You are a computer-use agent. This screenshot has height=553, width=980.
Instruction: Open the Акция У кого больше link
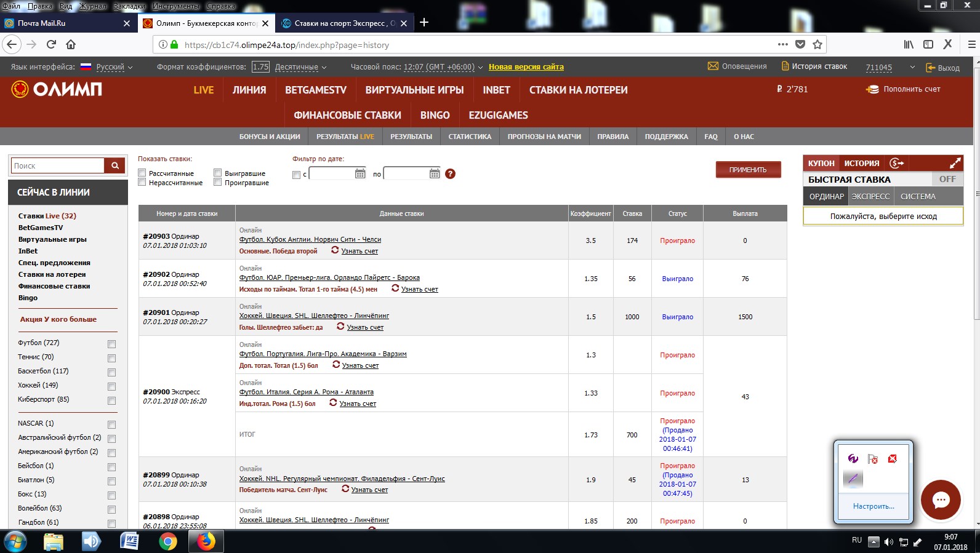(x=58, y=319)
